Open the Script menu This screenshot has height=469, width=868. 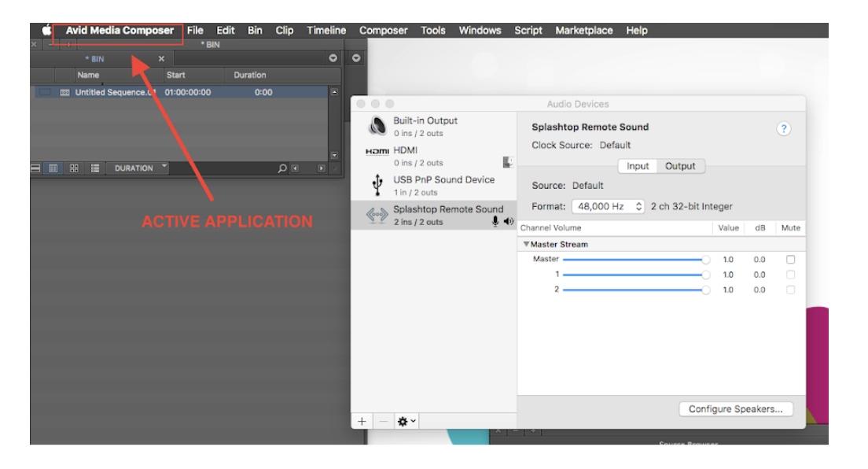pos(528,31)
